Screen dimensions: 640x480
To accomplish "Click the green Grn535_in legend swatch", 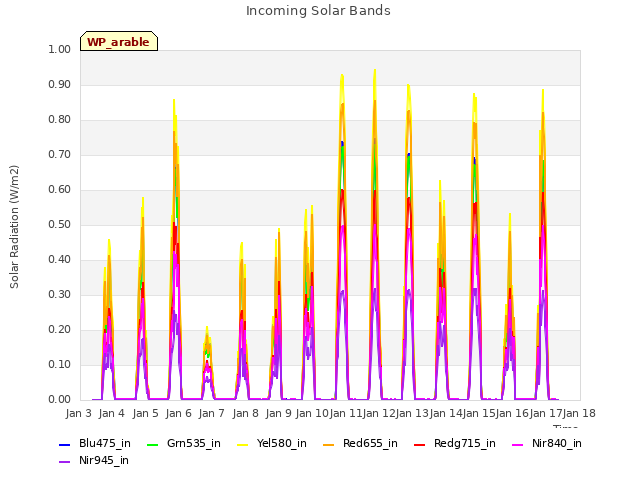I will tap(152, 444).
